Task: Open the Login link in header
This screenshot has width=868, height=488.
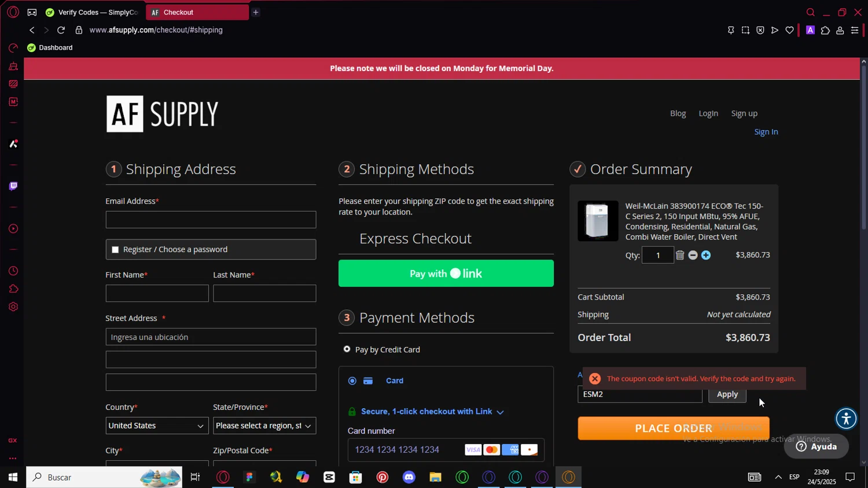Action: pos(708,114)
